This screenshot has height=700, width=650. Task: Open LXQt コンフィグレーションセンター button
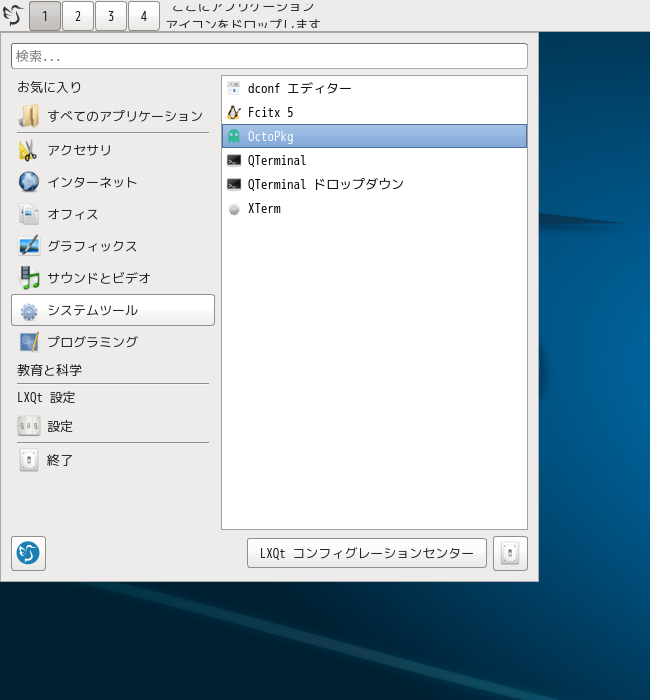367,553
